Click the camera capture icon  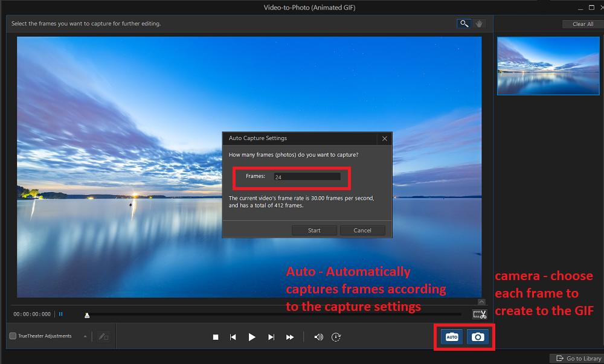(478, 337)
